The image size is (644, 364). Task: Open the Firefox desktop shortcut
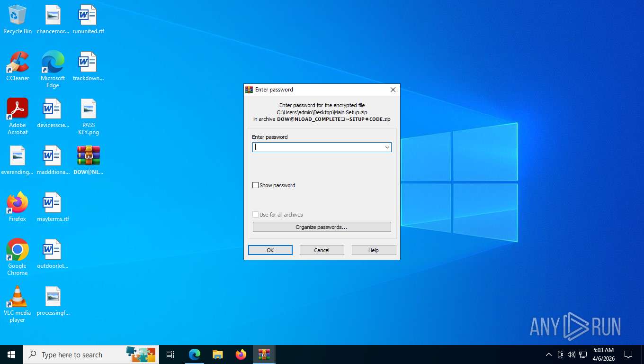18,207
